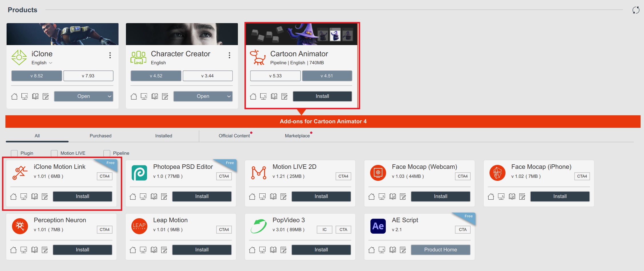This screenshot has width=644, height=271.
Task: Select Character Creator version v 4.52
Action: (156, 76)
